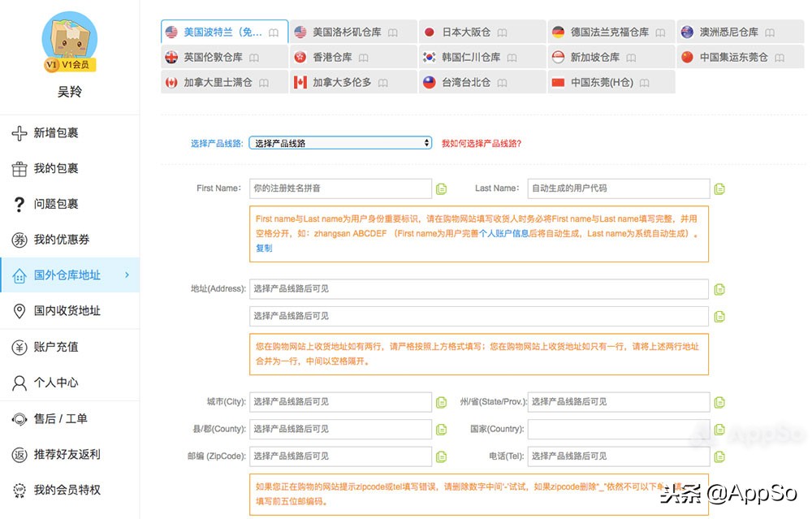Open the 售后/工单 sidebar icon
The image size is (812, 519).
[18, 418]
